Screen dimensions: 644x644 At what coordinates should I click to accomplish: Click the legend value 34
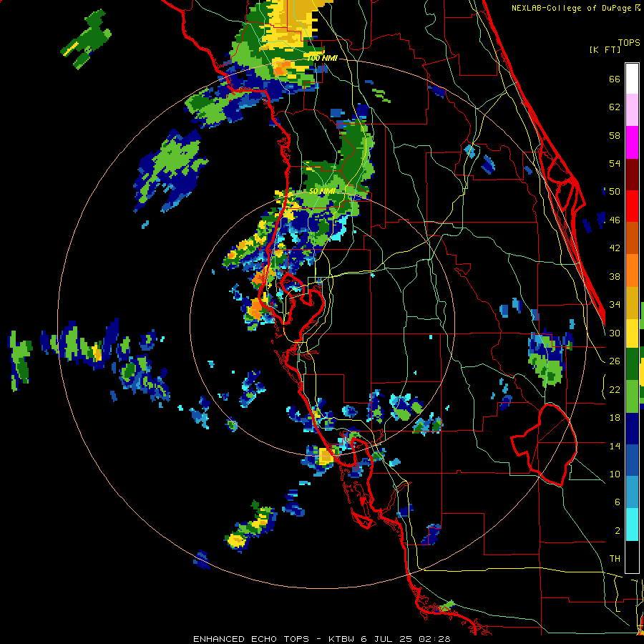615,305
